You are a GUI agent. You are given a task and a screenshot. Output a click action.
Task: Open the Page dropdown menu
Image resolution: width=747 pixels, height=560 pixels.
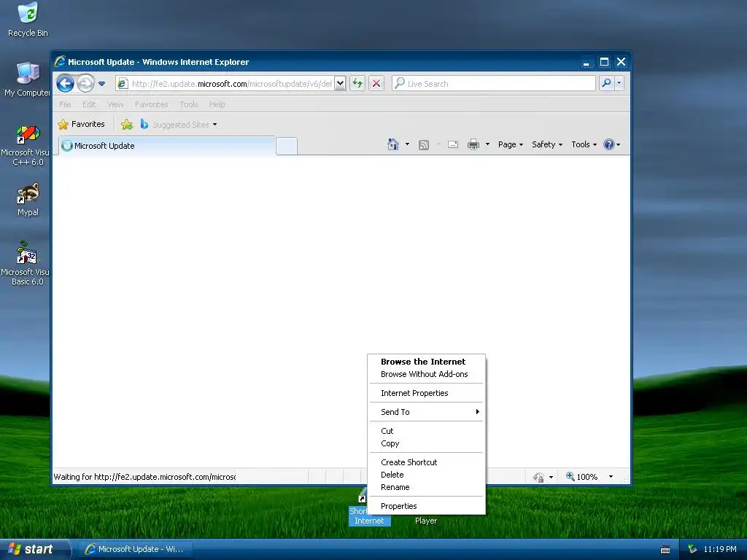(511, 144)
